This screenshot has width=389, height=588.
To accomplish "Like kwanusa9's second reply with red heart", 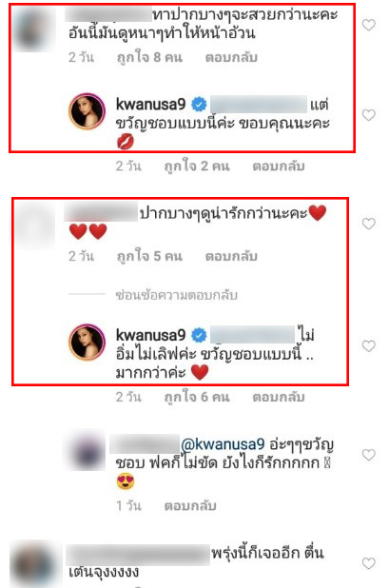I will (369, 345).
